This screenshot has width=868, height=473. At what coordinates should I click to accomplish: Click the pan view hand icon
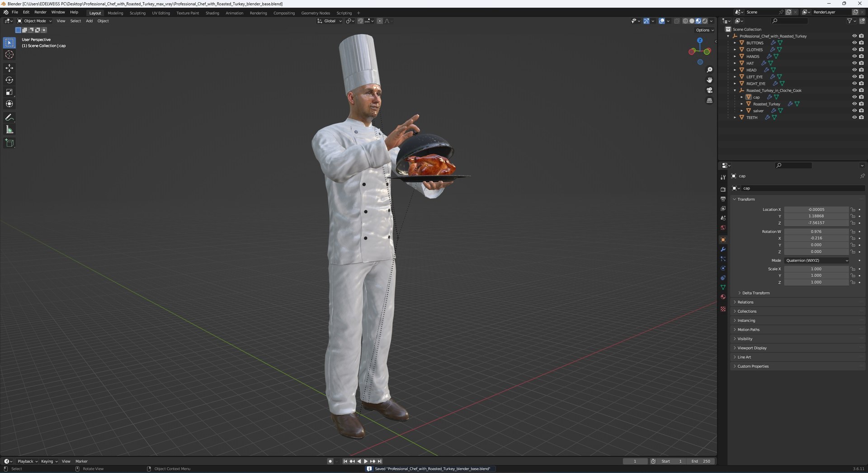pyautogui.click(x=709, y=80)
